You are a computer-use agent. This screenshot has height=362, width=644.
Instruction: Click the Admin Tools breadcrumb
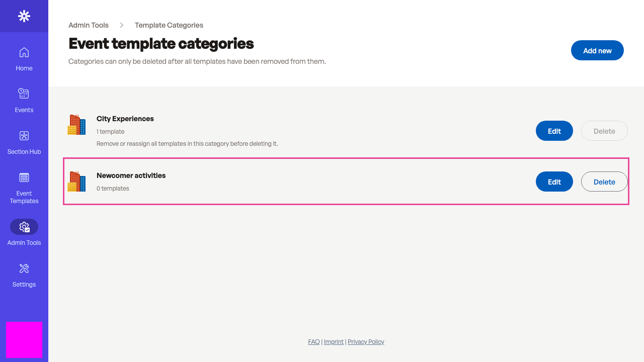coord(89,25)
